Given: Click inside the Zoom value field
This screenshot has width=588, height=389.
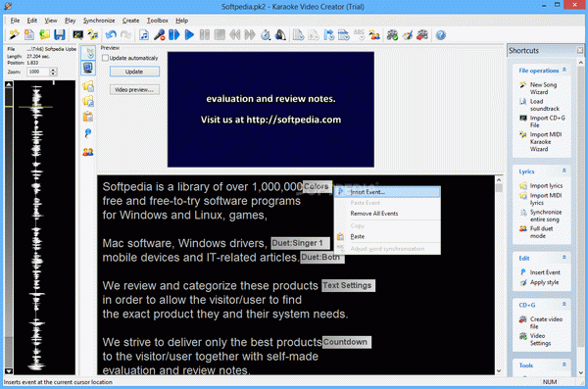Looking at the screenshot, I should pyautogui.click(x=38, y=72).
